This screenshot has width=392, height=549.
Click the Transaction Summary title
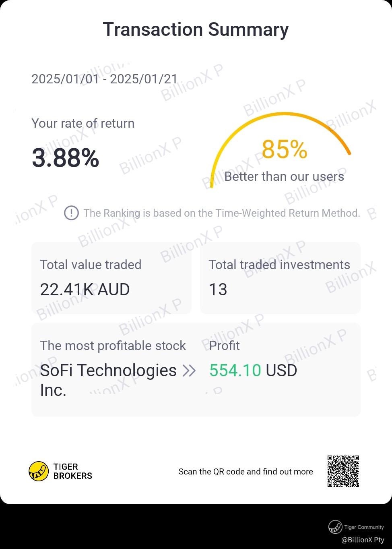(x=196, y=29)
